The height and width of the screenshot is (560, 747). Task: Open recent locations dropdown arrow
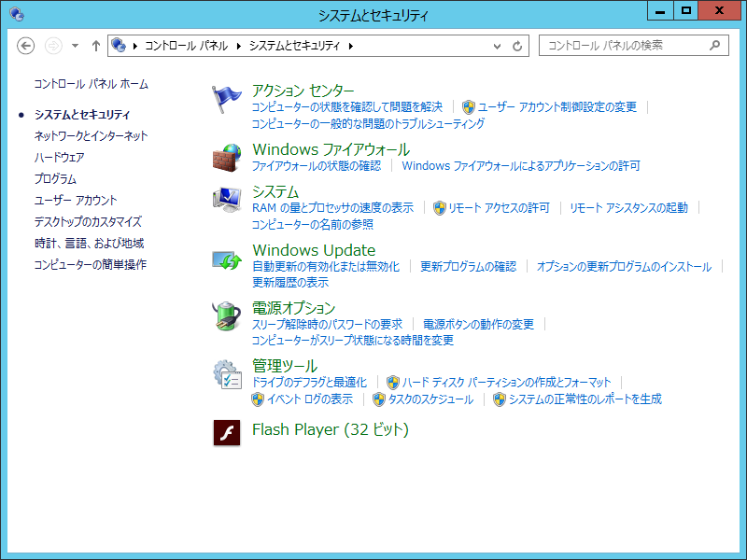[x=75, y=46]
